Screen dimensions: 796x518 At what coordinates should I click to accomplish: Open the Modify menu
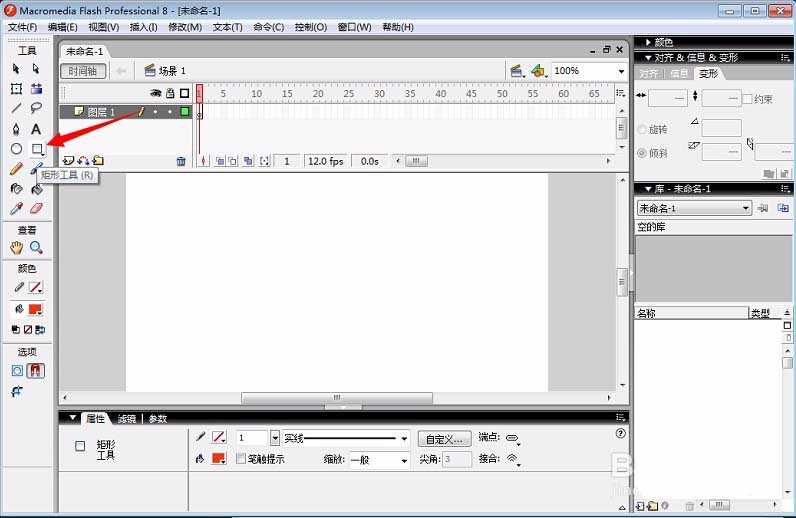[x=185, y=27]
